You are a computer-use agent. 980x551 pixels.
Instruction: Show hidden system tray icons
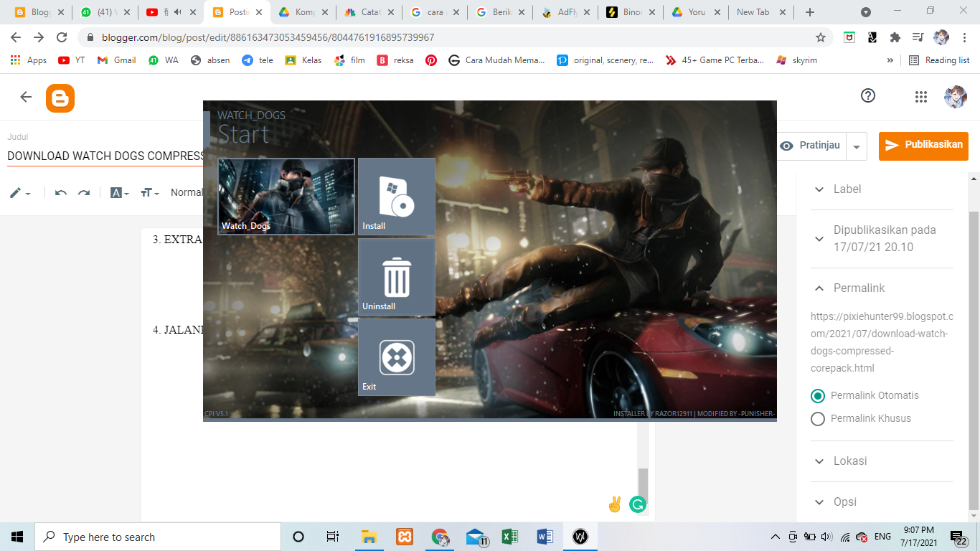point(775,537)
